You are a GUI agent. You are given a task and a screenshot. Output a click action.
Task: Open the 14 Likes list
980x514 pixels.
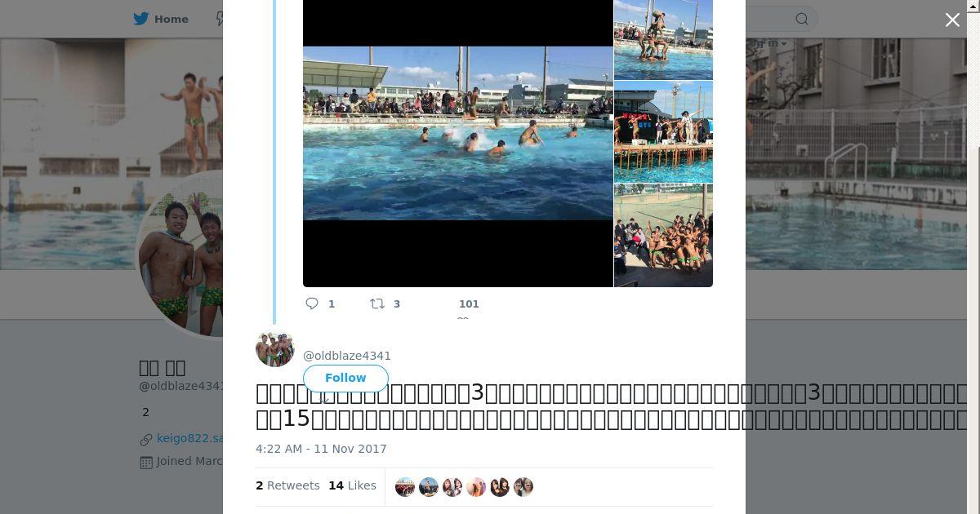point(352,485)
